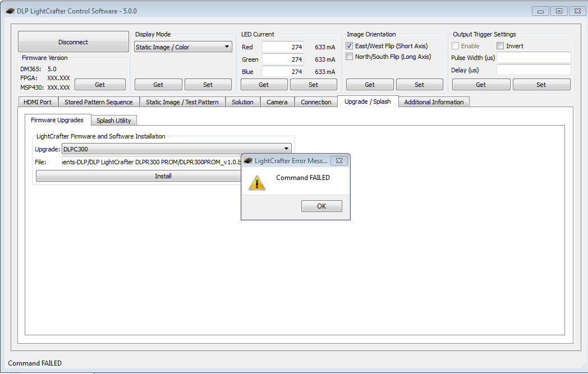Click the Pulse Width (us) field
The image size is (588, 374).
tap(534, 57)
